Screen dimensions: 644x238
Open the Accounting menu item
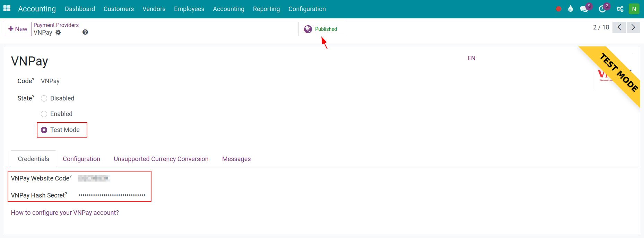click(228, 9)
